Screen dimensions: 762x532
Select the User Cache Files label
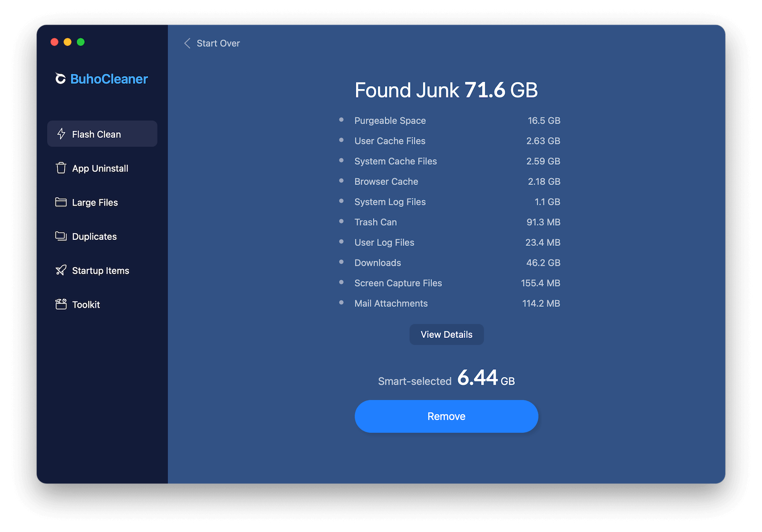point(390,141)
